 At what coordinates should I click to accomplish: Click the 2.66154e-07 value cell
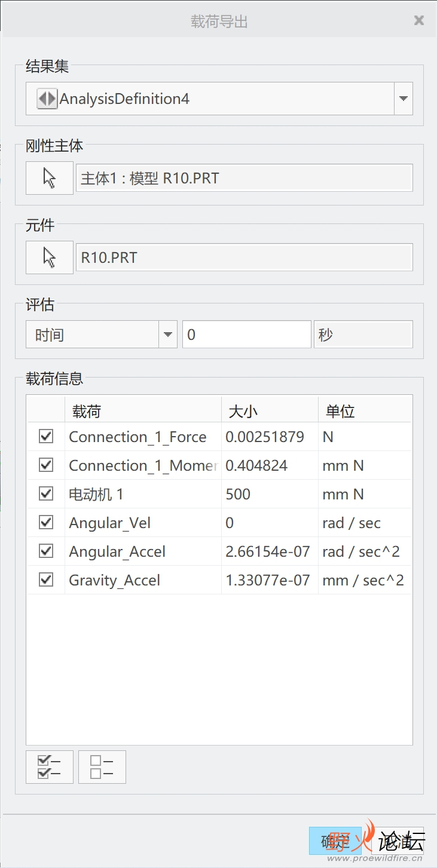270,551
